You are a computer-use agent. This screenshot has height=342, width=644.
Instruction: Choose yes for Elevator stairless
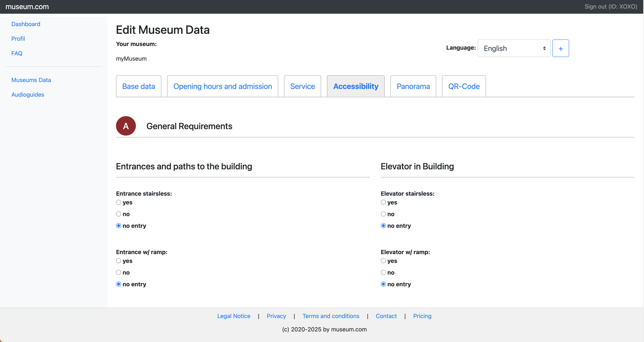383,202
